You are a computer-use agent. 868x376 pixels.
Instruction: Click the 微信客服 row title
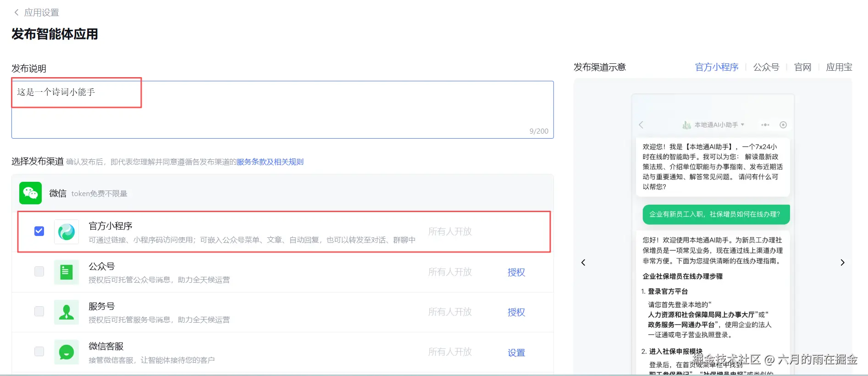(106, 346)
